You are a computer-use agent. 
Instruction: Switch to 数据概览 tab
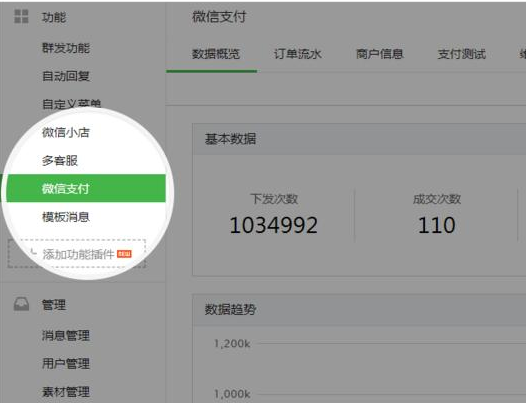click(216, 54)
